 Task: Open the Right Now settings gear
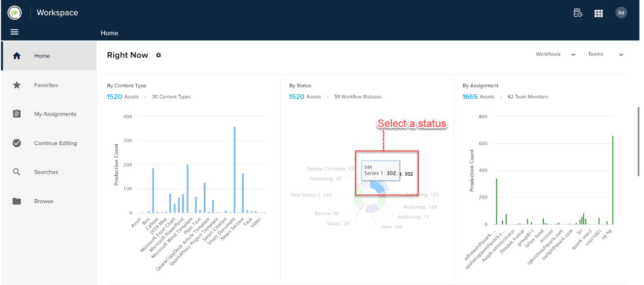tap(158, 55)
